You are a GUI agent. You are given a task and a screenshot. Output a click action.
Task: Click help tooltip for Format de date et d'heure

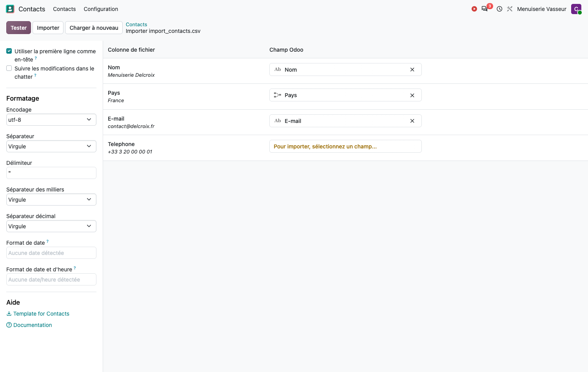[x=75, y=268]
